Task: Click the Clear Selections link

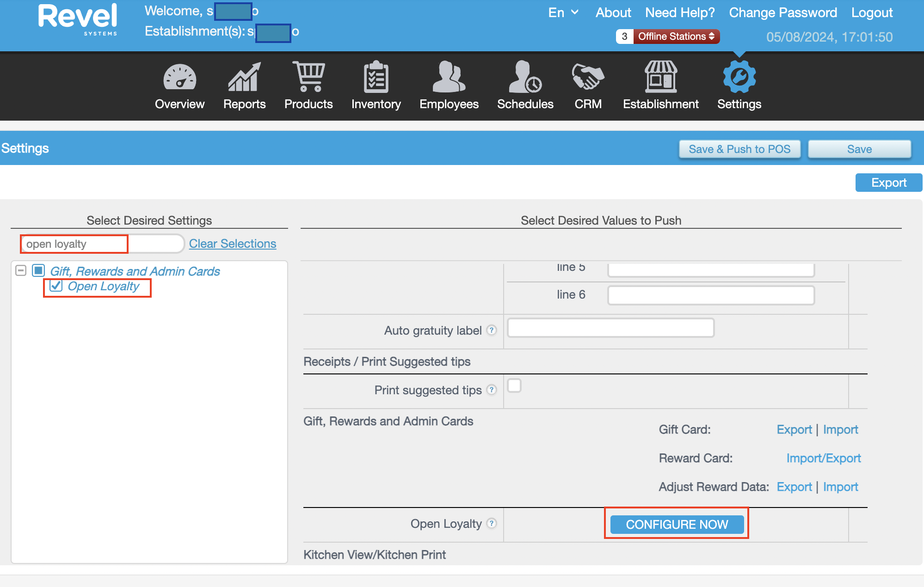Action: [x=232, y=244]
